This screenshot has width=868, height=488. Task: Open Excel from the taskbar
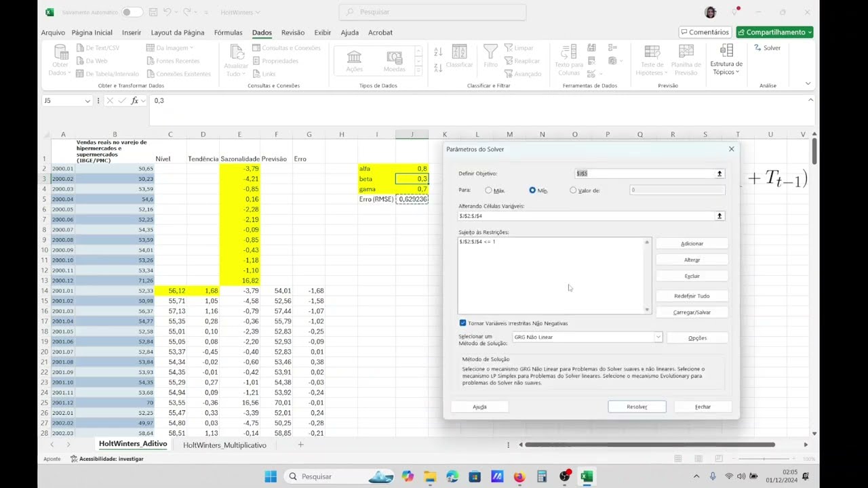point(587,476)
